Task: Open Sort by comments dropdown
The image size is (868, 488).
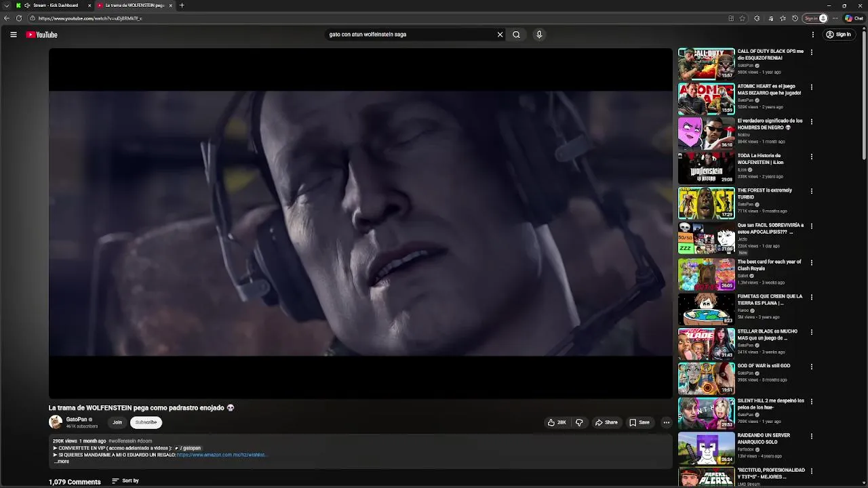Action: [x=125, y=481]
